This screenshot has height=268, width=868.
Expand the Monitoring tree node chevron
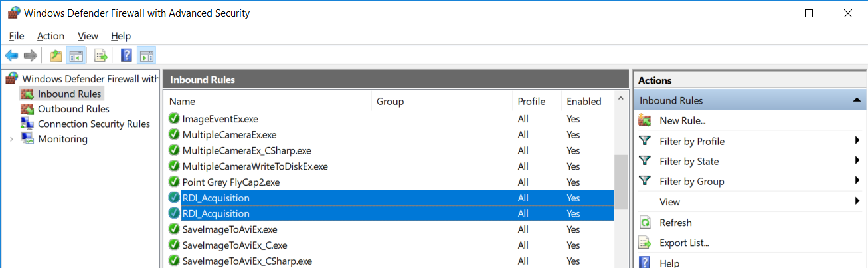pos(11,139)
